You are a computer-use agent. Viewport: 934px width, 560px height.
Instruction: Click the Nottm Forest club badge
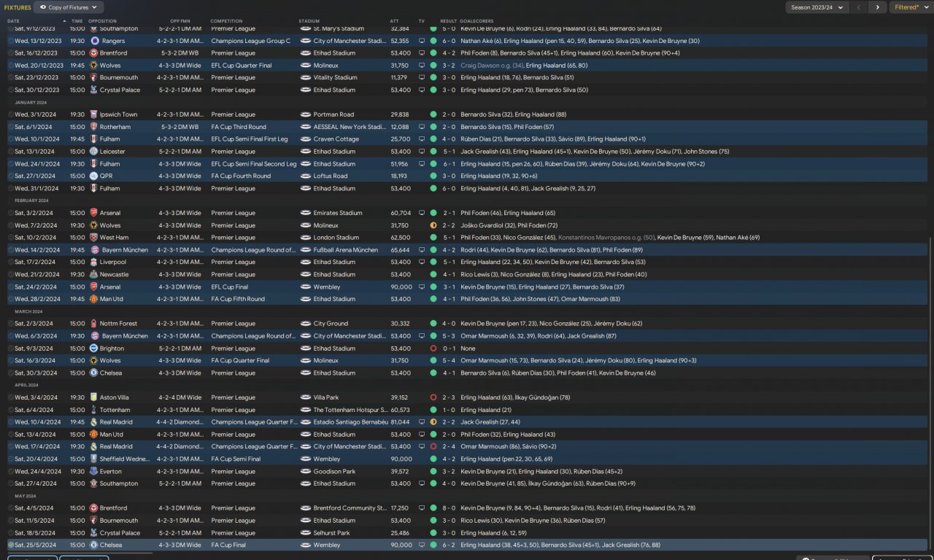(94, 324)
